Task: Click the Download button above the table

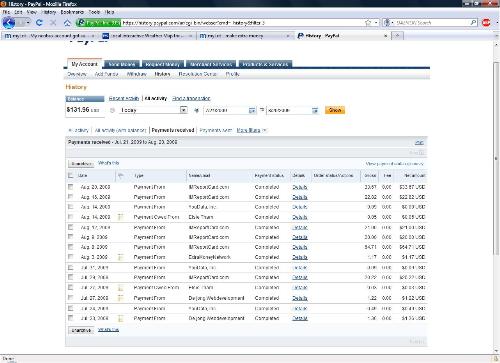Action: (x=81, y=164)
